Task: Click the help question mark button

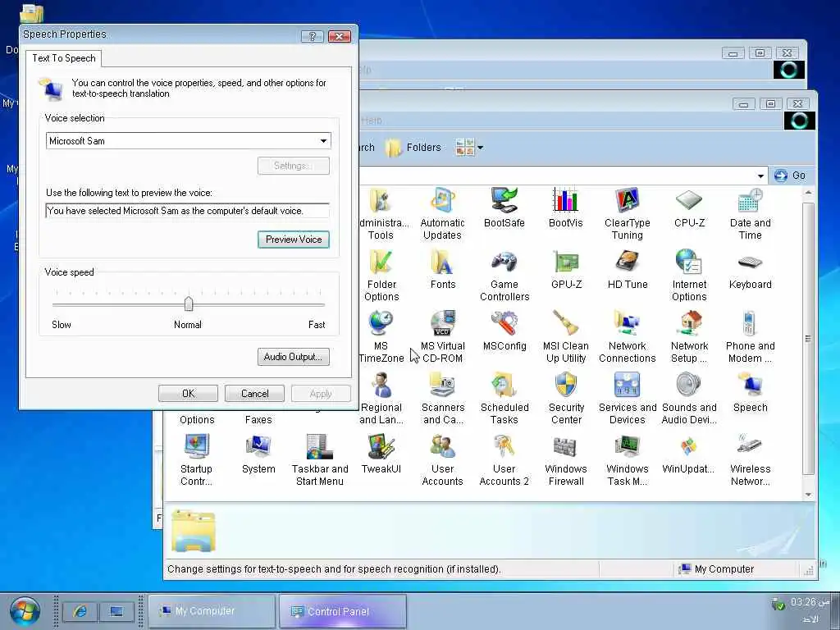Action: 312,36
